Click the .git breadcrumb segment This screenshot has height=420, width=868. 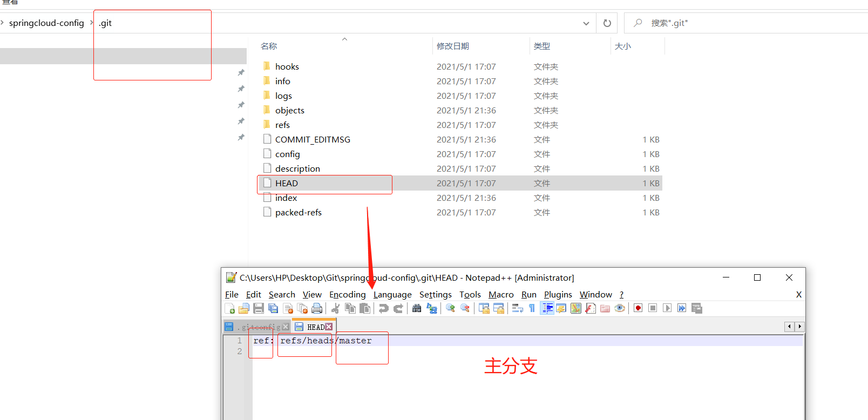tap(105, 23)
